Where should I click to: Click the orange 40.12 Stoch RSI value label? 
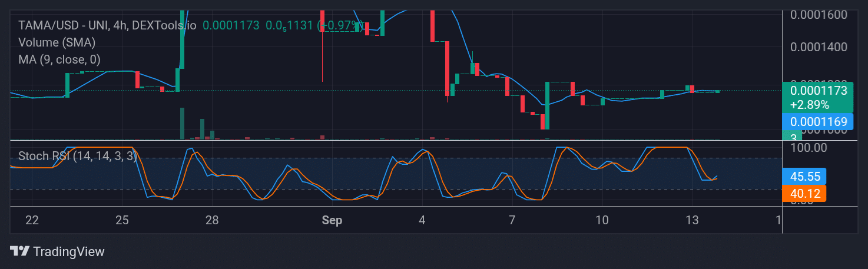click(804, 192)
